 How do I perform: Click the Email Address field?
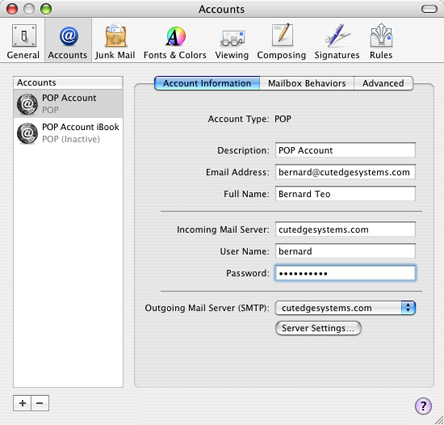[x=345, y=172]
